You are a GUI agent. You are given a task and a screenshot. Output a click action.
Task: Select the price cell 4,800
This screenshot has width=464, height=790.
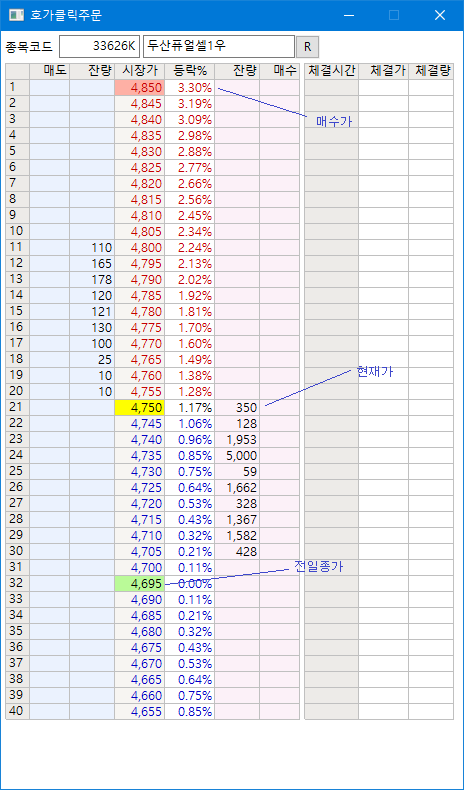click(140, 248)
